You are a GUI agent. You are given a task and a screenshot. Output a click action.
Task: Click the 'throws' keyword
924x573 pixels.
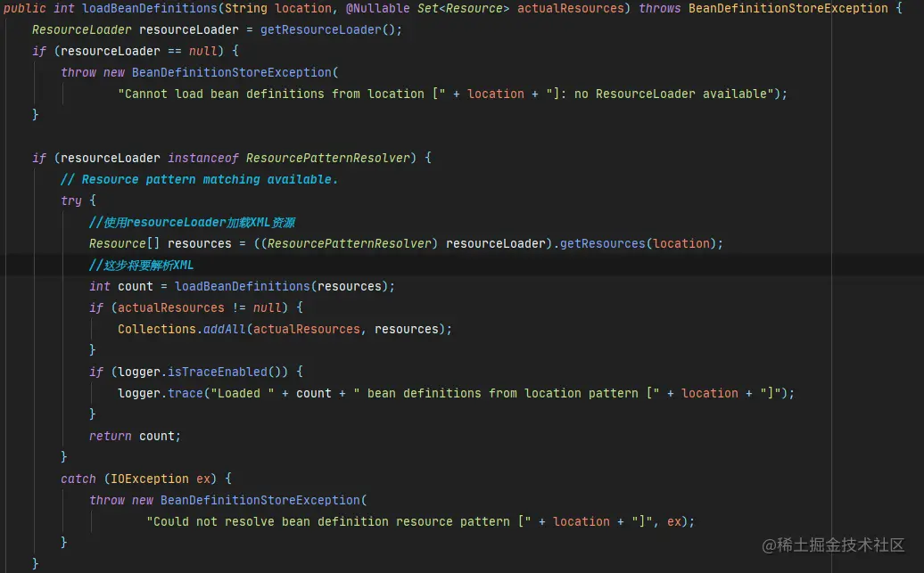tap(659, 8)
